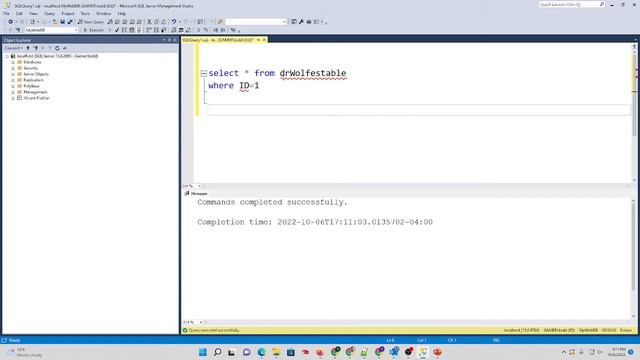This screenshot has width=640, height=360.
Task: Open File Explorer from taskbar
Action: [276, 352]
